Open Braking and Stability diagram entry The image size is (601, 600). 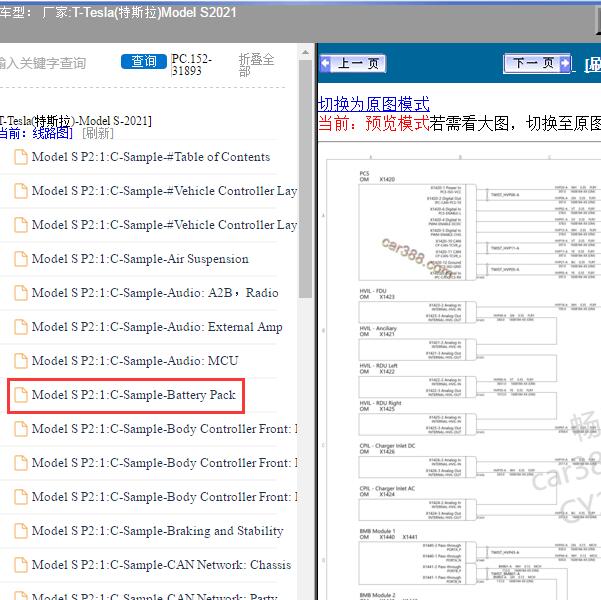(x=158, y=531)
